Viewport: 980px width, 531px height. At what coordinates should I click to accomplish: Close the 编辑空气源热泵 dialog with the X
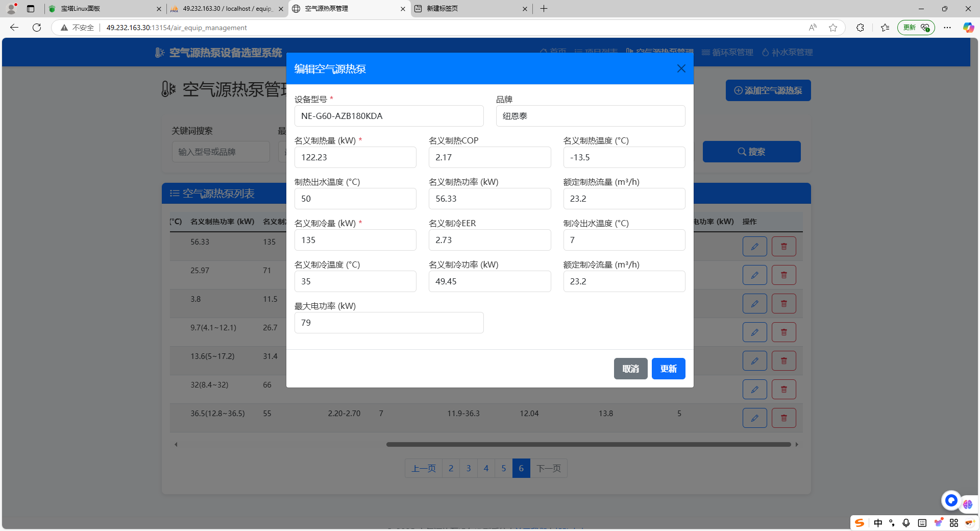click(x=681, y=68)
